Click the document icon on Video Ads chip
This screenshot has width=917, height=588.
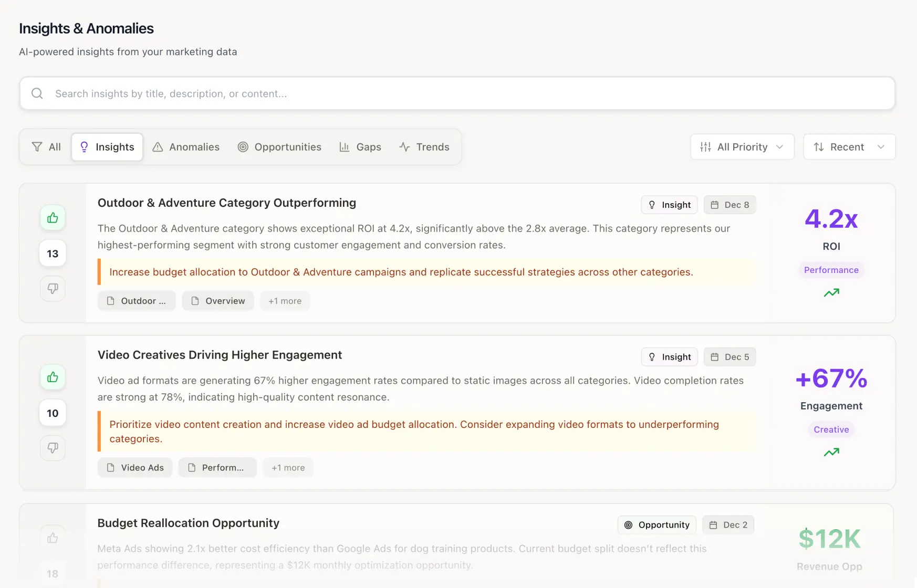click(110, 468)
